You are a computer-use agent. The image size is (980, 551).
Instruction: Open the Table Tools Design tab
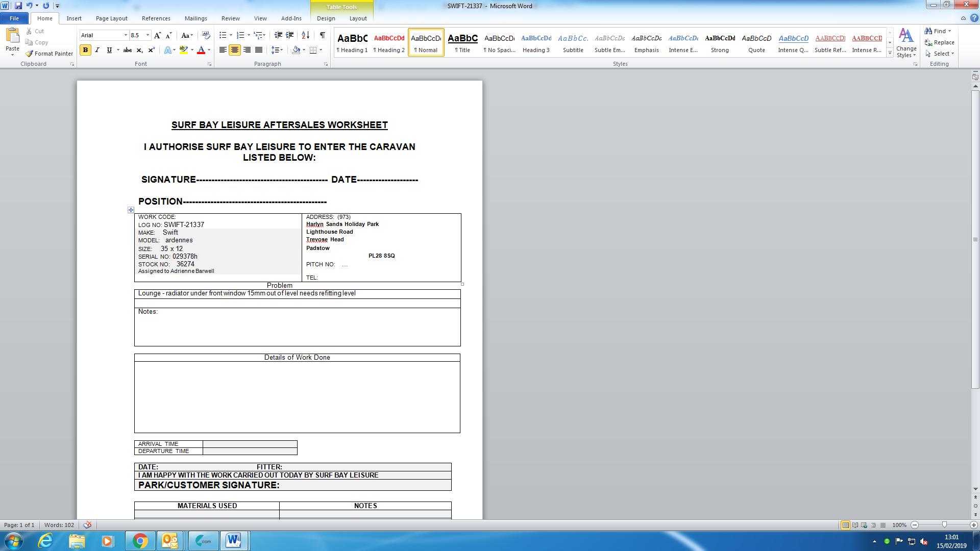coord(326,18)
